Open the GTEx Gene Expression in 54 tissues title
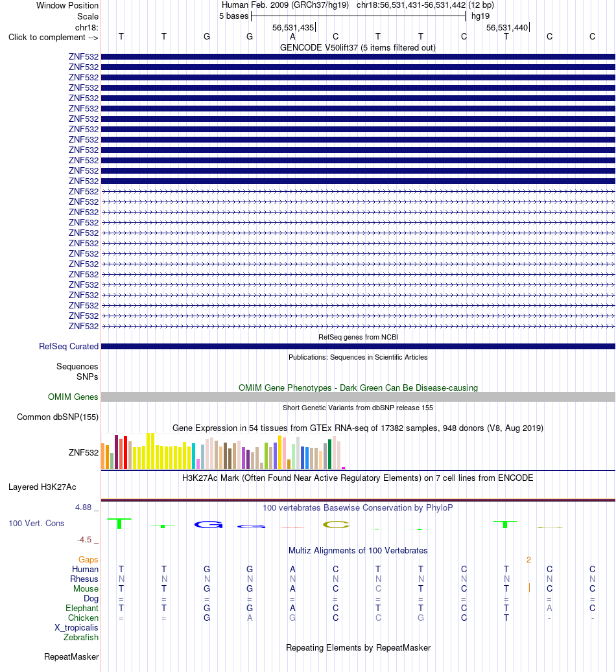Viewport: 616px width, 672px height. point(358,428)
